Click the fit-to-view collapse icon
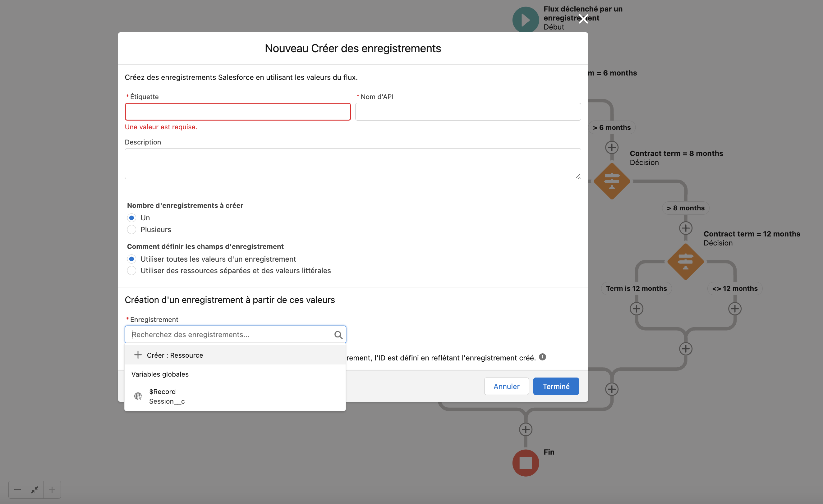 pos(35,490)
